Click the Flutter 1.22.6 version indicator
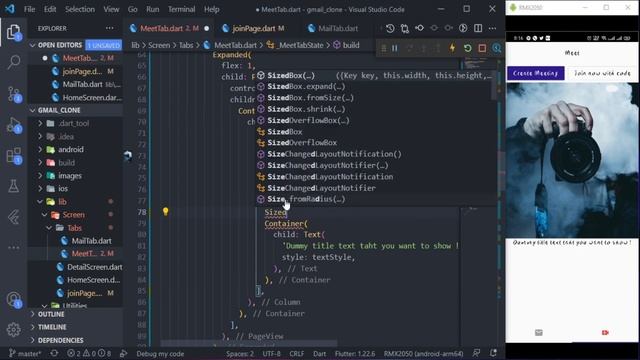The width and height of the screenshot is (640, 360). tap(355, 353)
